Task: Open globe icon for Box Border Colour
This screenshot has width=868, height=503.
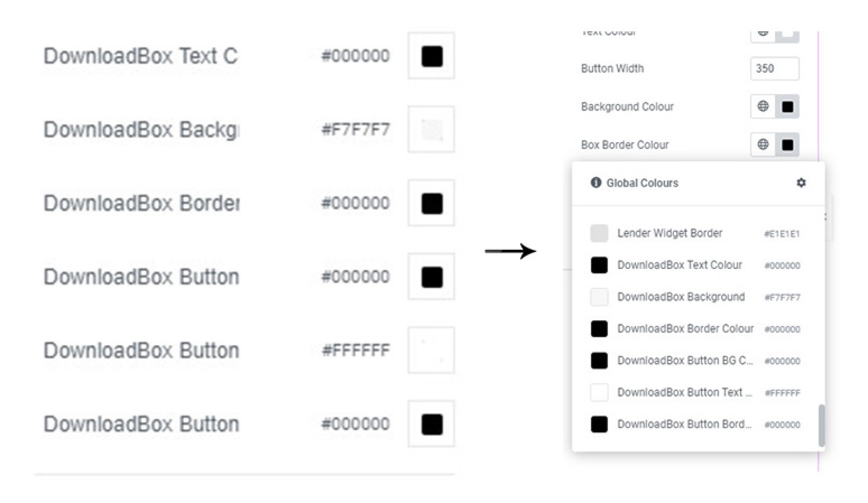Action: tap(763, 145)
